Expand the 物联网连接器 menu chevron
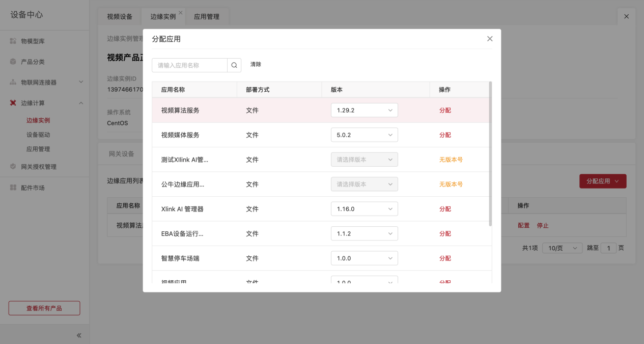 [81, 82]
